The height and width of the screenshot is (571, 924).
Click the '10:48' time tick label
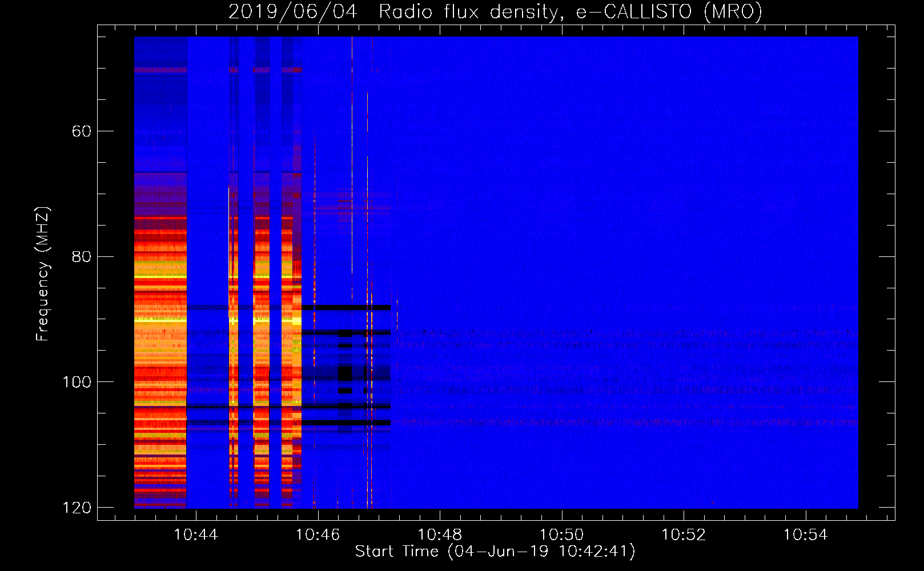coord(440,535)
